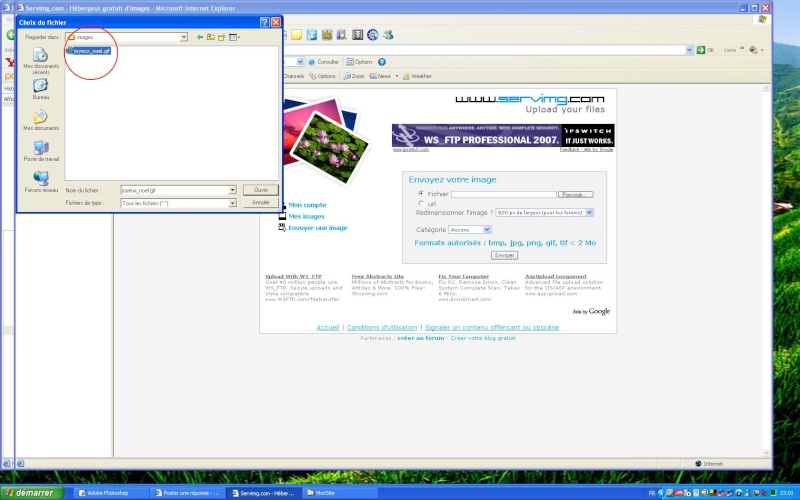Click the Envoyer button
This screenshot has width=800, height=500.
[504, 255]
